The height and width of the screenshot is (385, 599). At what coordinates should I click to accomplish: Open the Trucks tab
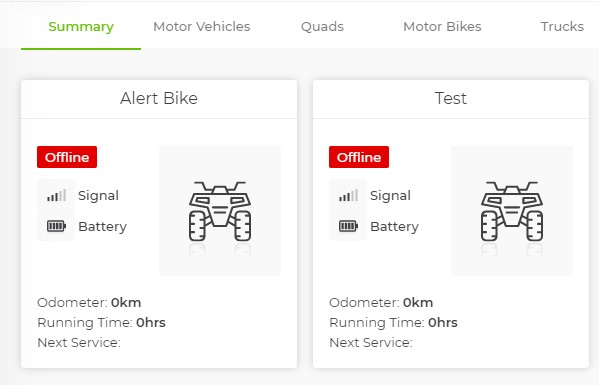(x=562, y=26)
